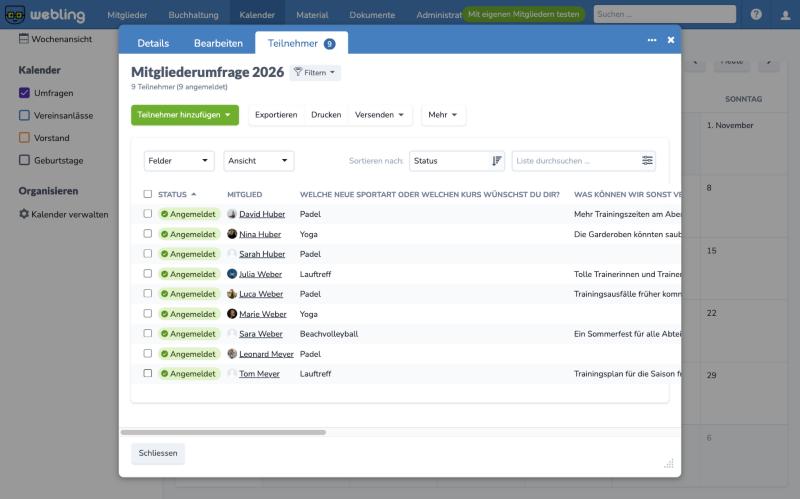Focus the Liste durchsuchen search field
The height and width of the screenshot is (499, 800).
click(577, 161)
